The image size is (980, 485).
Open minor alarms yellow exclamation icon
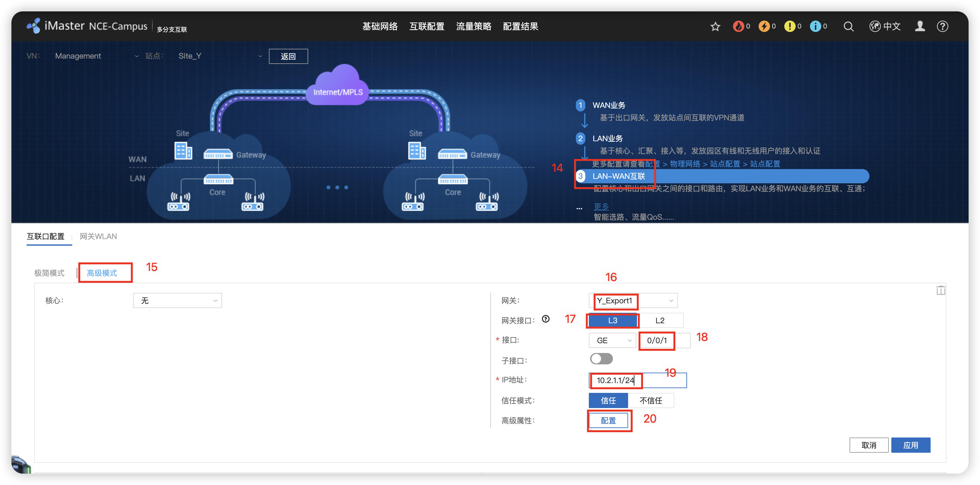click(789, 26)
